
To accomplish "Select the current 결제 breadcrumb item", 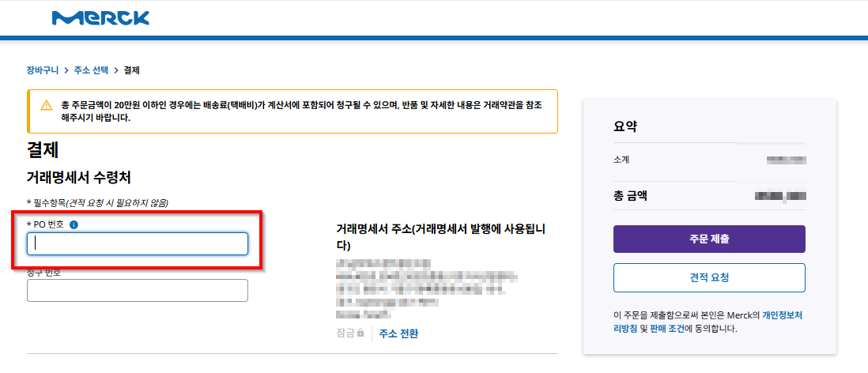I will pos(132,70).
